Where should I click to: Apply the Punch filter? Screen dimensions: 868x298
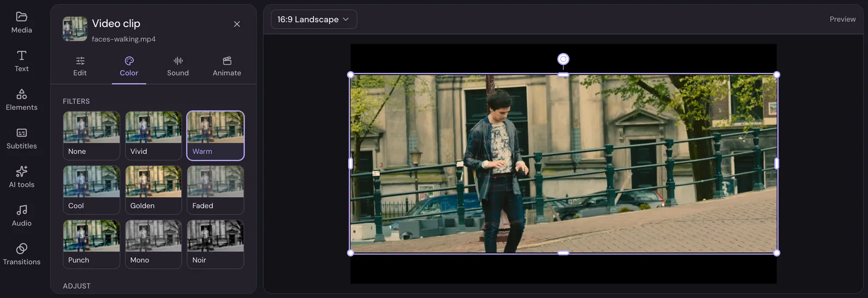pyautogui.click(x=91, y=244)
